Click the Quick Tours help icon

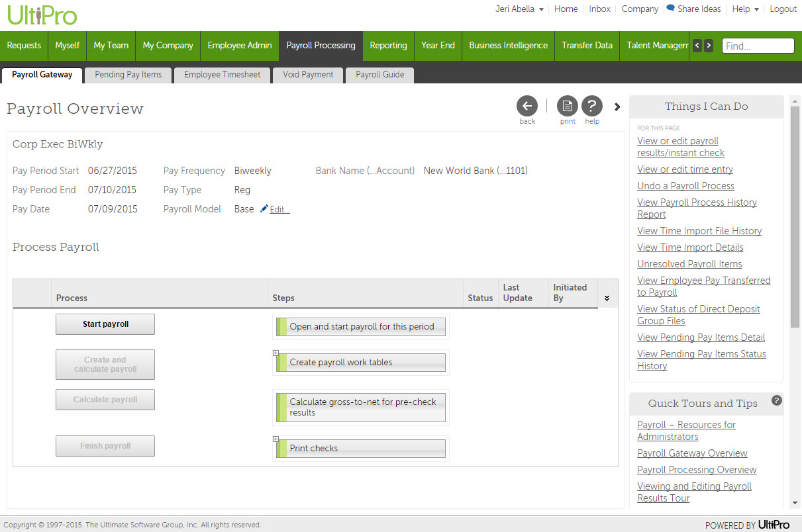click(x=777, y=400)
